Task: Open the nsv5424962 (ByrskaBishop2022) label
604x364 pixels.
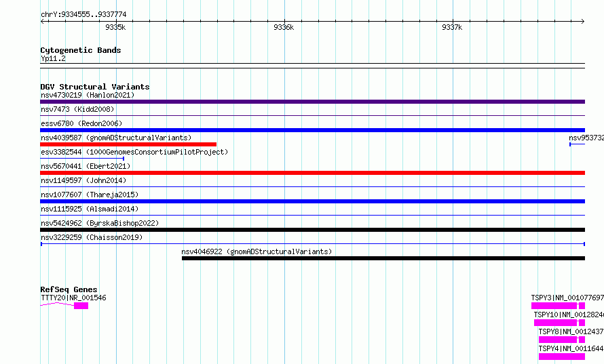Action: pos(100,223)
